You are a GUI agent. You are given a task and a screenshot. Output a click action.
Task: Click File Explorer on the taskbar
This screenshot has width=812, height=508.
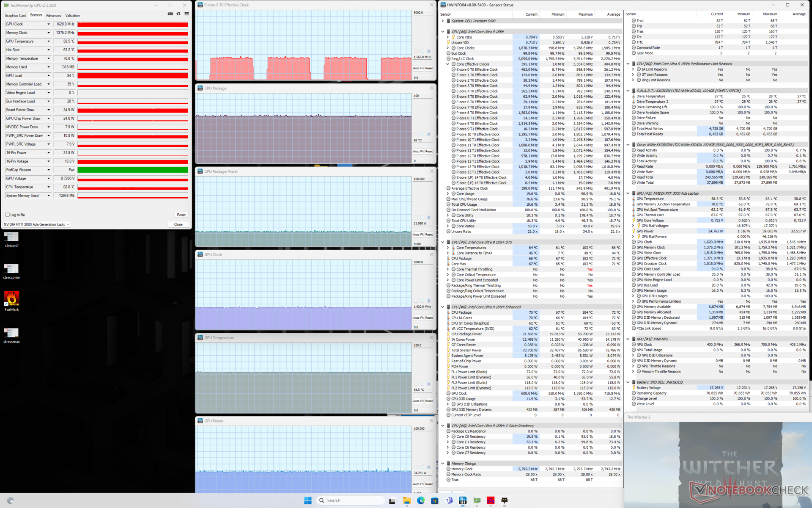406,500
